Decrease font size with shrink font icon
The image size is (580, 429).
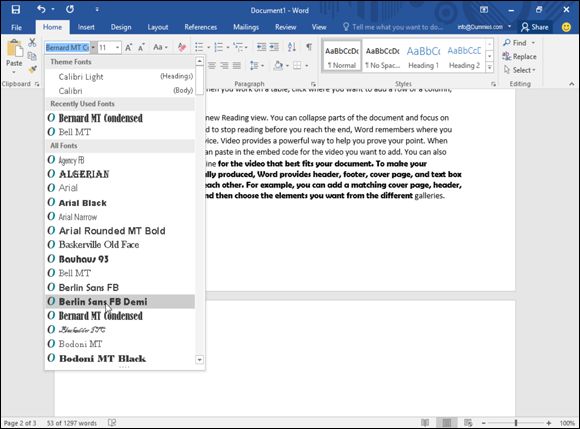click(x=141, y=47)
